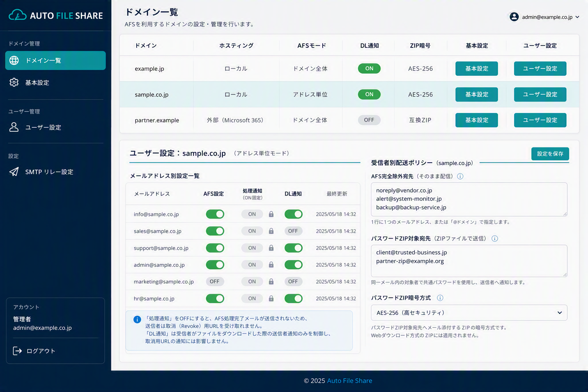Expand the admin@example.co.jp account menu chevron
The width and height of the screenshot is (588, 392).
(577, 17)
